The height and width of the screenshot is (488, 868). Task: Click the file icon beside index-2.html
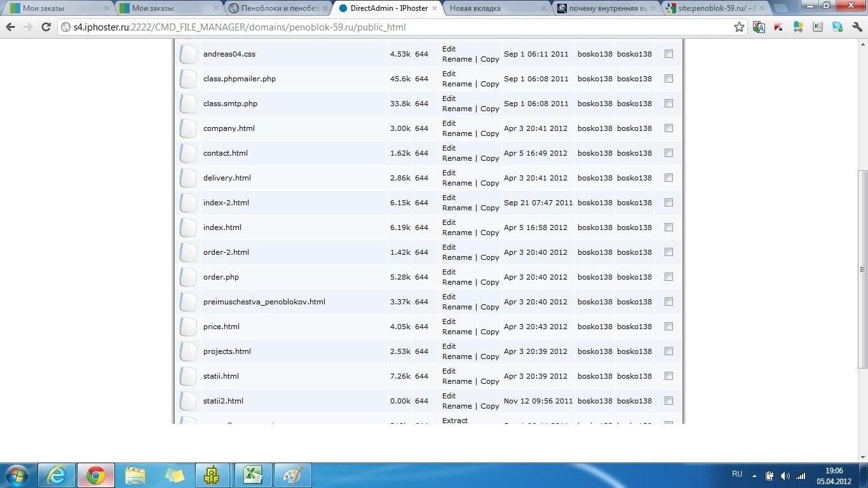[x=188, y=203]
